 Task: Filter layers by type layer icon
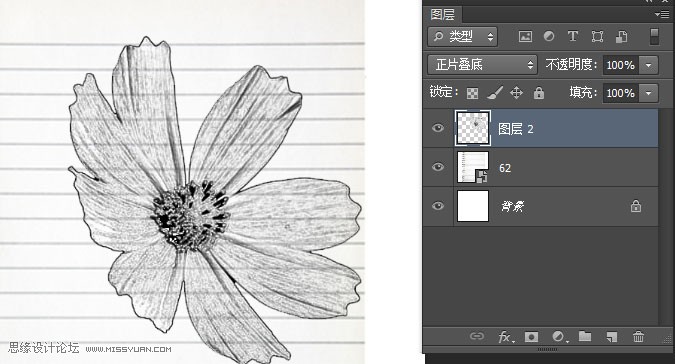tap(573, 37)
